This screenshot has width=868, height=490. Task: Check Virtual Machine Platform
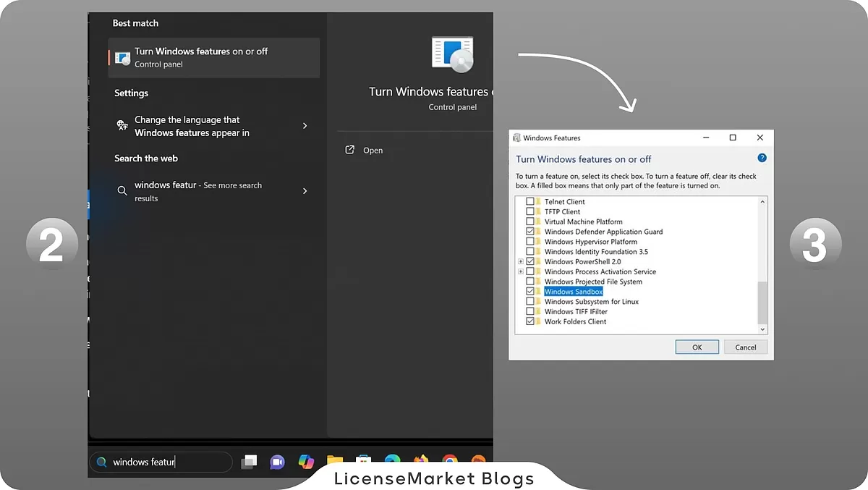[530, 221]
